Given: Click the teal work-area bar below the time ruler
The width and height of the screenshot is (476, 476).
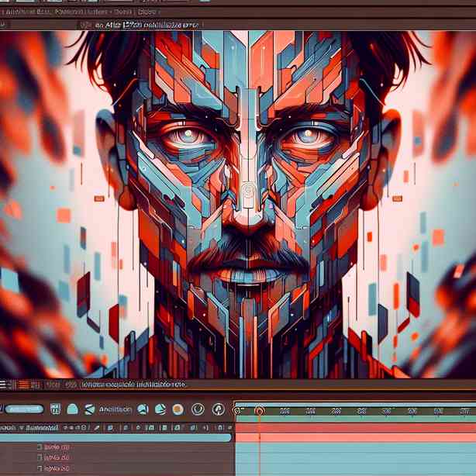Looking at the screenshot, I should pos(356,419).
